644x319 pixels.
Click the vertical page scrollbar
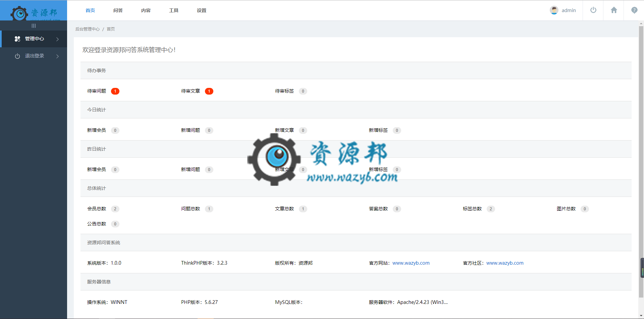coord(641,161)
